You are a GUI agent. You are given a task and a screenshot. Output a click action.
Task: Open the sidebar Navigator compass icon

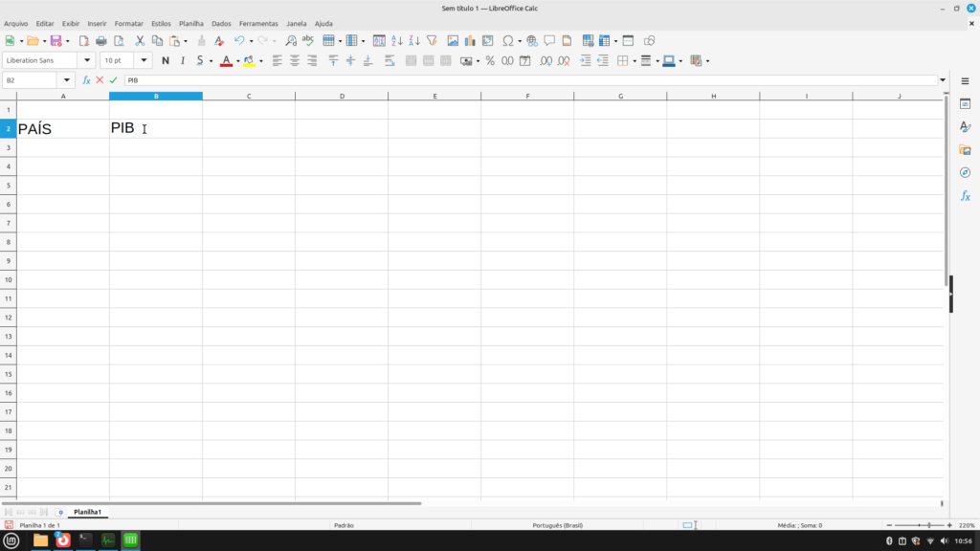click(965, 172)
